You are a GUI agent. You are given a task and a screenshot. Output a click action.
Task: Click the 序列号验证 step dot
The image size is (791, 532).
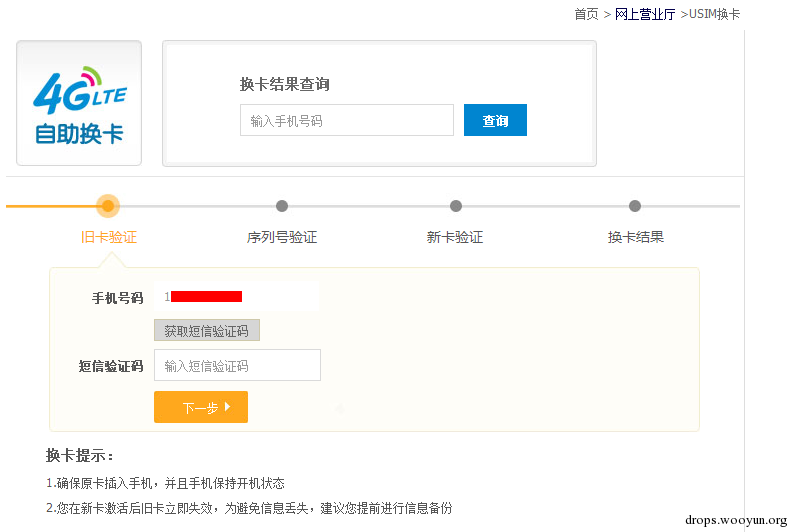coord(282,206)
